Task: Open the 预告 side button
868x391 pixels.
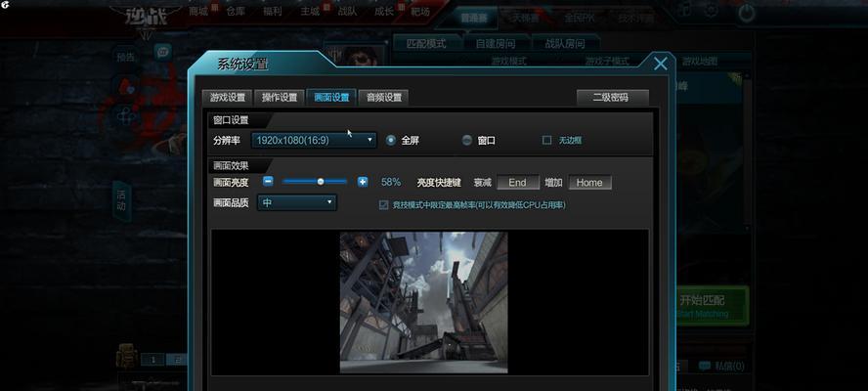Action: (126, 57)
